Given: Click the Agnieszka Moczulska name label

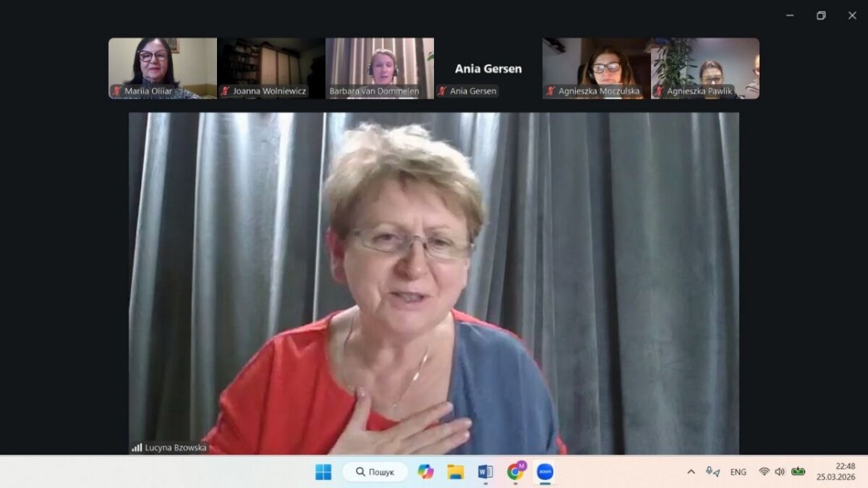Looking at the screenshot, I should pos(599,91).
